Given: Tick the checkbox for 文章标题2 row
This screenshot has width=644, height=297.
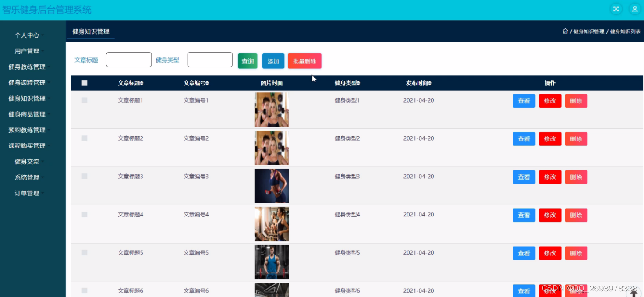Looking at the screenshot, I should click(x=85, y=138).
